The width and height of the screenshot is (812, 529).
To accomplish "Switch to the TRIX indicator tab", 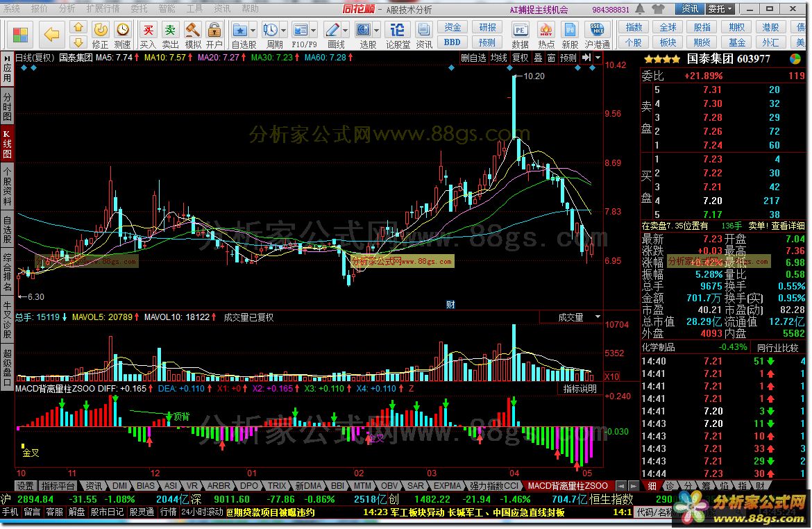I will coord(277,486).
